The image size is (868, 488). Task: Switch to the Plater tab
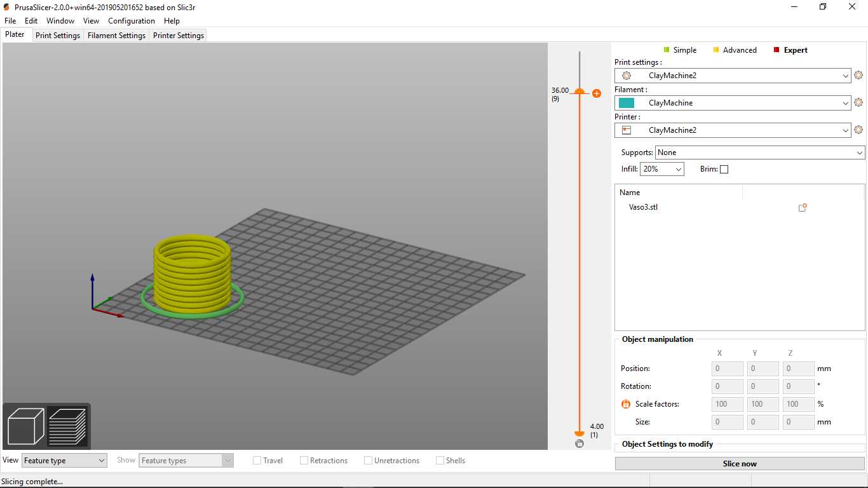(x=15, y=35)
